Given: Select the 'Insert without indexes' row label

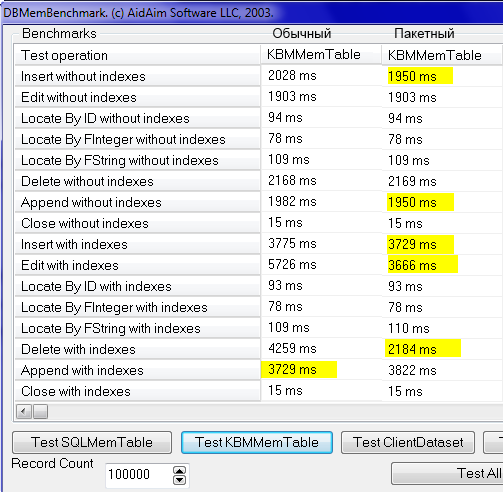Looking at the screenshot, I should [x=137, y=76].
